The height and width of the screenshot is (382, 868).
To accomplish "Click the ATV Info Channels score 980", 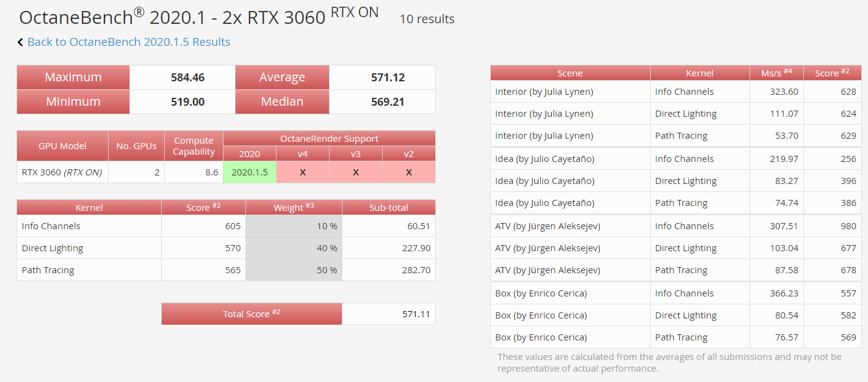I will [x=848, y=226].
